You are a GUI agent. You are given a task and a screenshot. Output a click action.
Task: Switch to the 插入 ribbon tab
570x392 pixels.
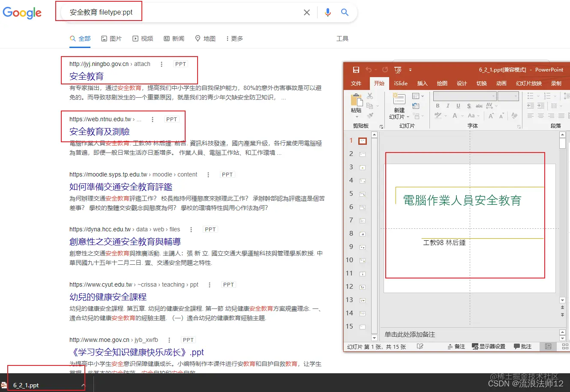423,83
